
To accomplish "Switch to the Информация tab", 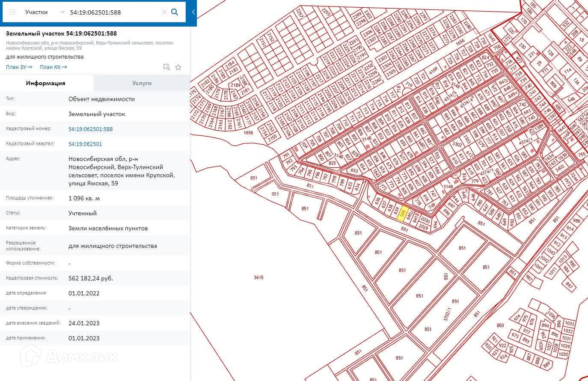I will point(46,83).
